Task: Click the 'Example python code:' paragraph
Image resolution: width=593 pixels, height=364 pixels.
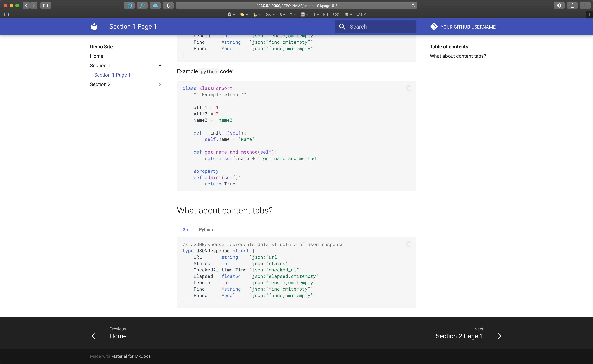Action: [205, 71]
